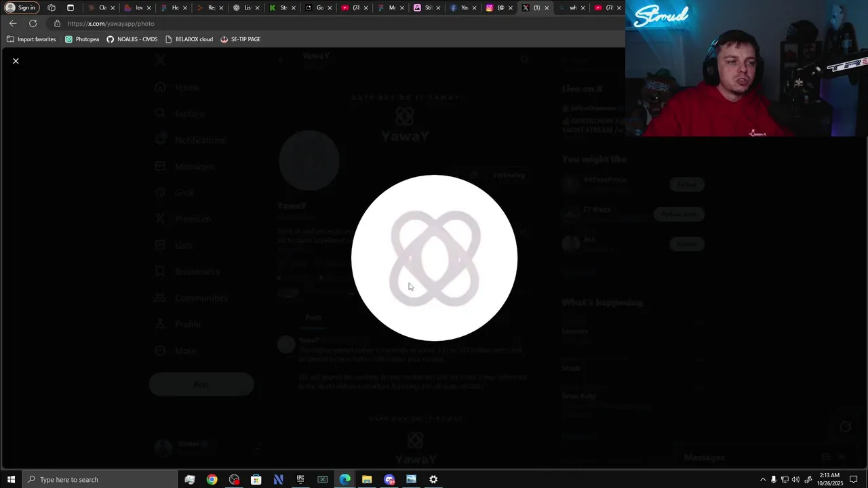Click the 'Type here to search' box
The image size is (868, 488).
(98, 480)
